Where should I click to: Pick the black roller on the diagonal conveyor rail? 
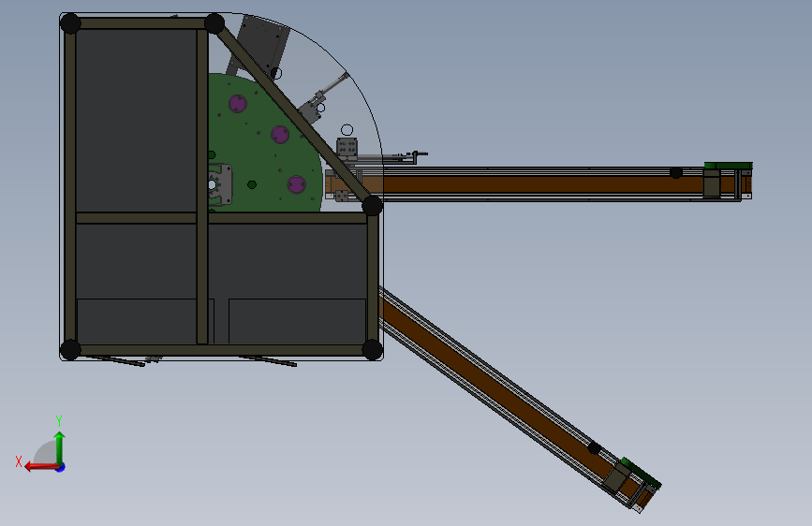tap(595, 447)
